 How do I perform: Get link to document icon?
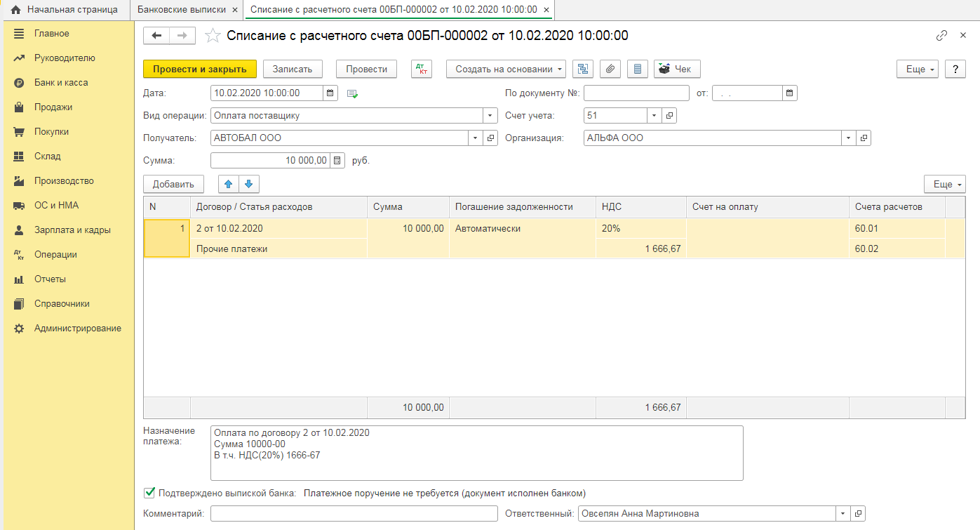(941, 36)
